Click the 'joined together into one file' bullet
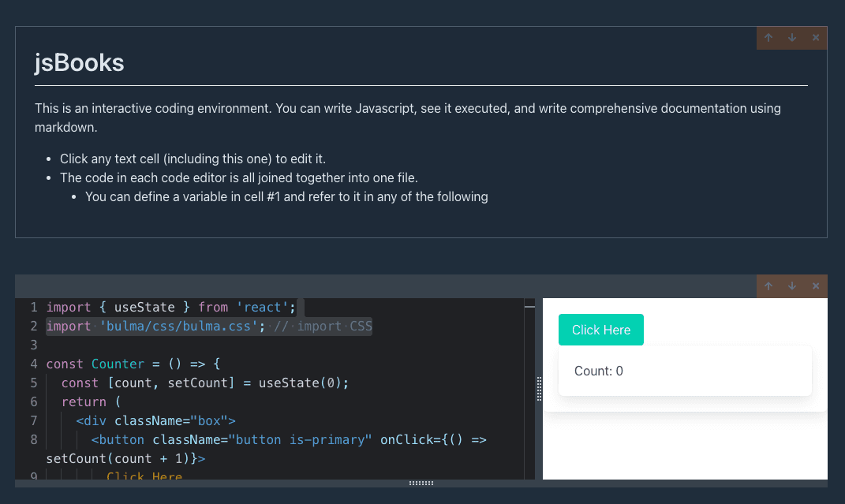Viewport: 845px width, 504px height. click(x=239, y=177)
